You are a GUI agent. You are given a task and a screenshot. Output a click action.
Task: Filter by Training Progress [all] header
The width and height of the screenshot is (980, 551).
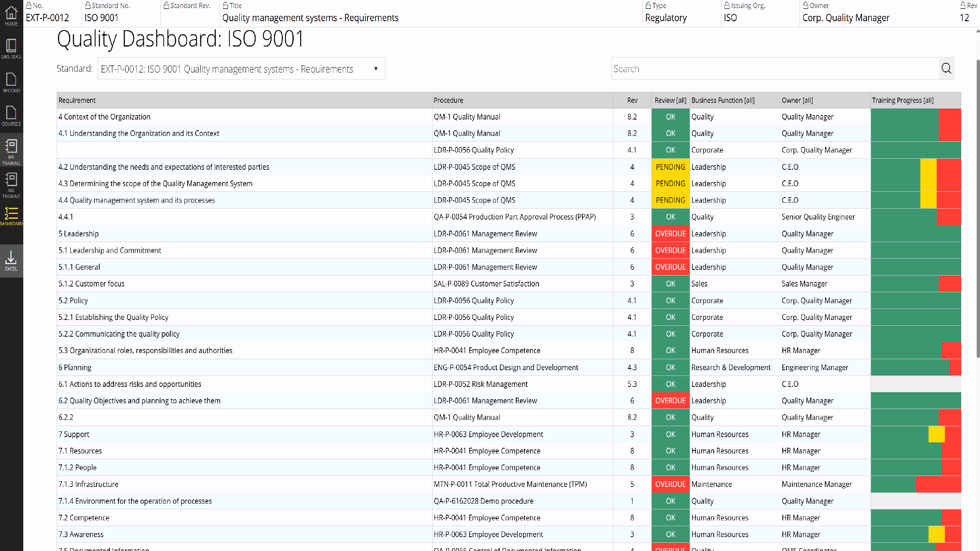pyautogui.click(x=903, y=100)
